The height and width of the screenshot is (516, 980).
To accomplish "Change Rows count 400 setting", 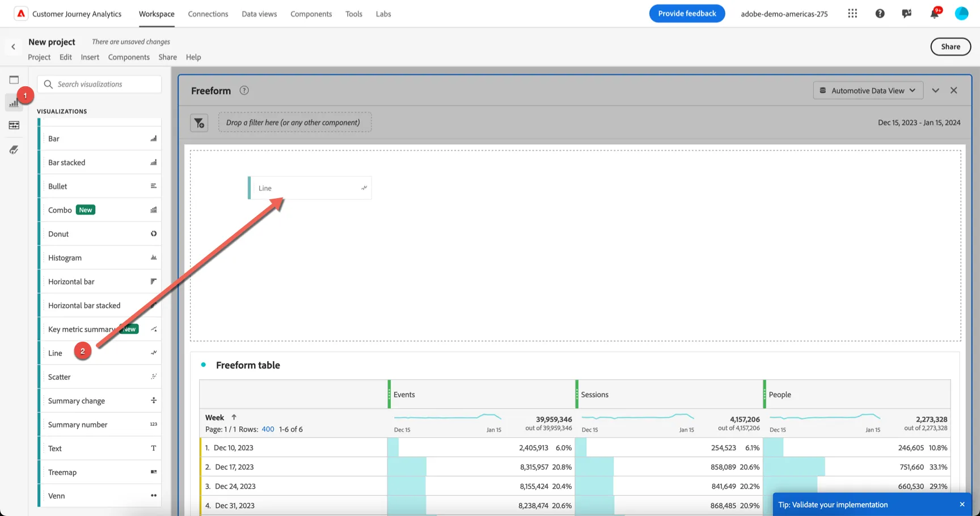I will (268, 429).
